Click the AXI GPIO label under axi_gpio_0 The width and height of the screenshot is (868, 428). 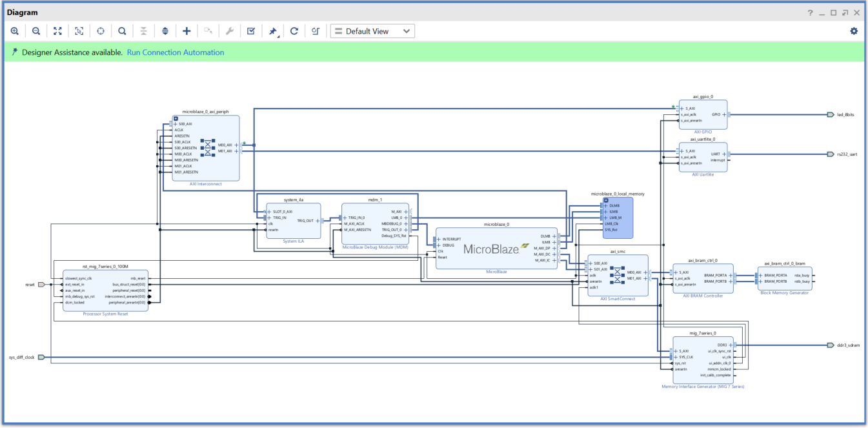(x=702, y=132)
